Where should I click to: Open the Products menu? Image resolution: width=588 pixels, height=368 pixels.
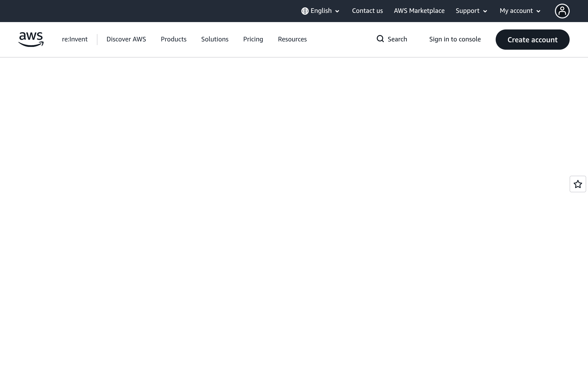pos(173,39)
